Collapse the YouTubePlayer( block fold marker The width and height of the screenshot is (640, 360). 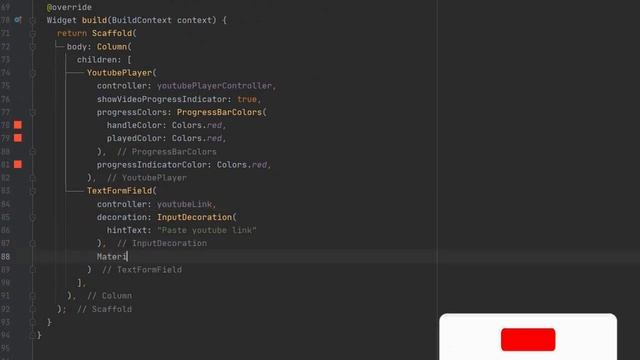[x=33, y=73]
